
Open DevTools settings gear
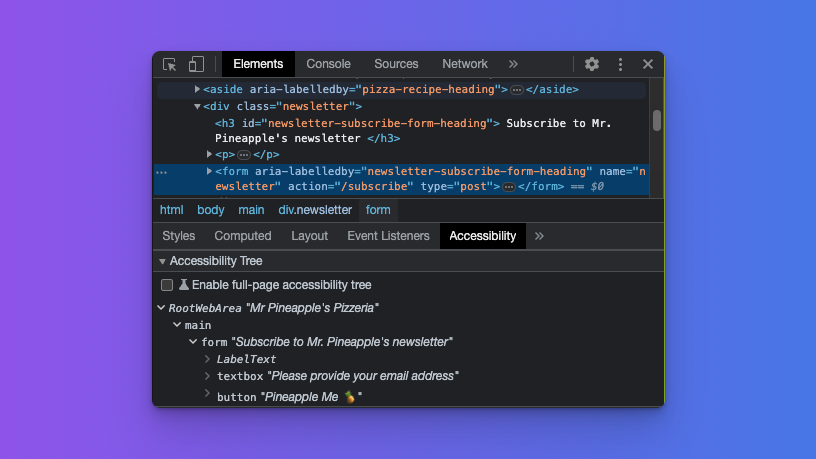(592, 64)
